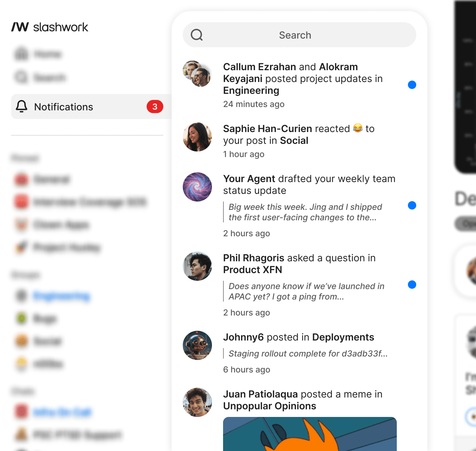476x451 pixels.
Task: Click the magnifier icon inside the search bar
Action: (x=197, y=35)
